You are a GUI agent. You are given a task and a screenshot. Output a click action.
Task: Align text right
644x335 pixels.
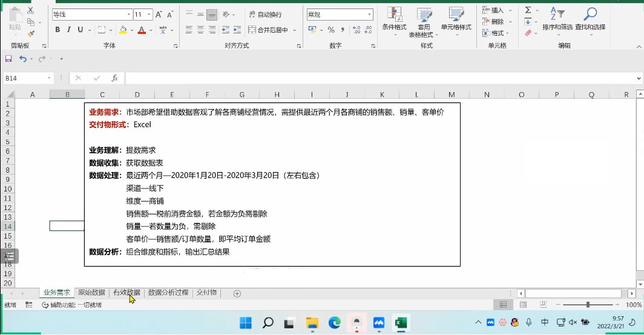tap(212, 30)
